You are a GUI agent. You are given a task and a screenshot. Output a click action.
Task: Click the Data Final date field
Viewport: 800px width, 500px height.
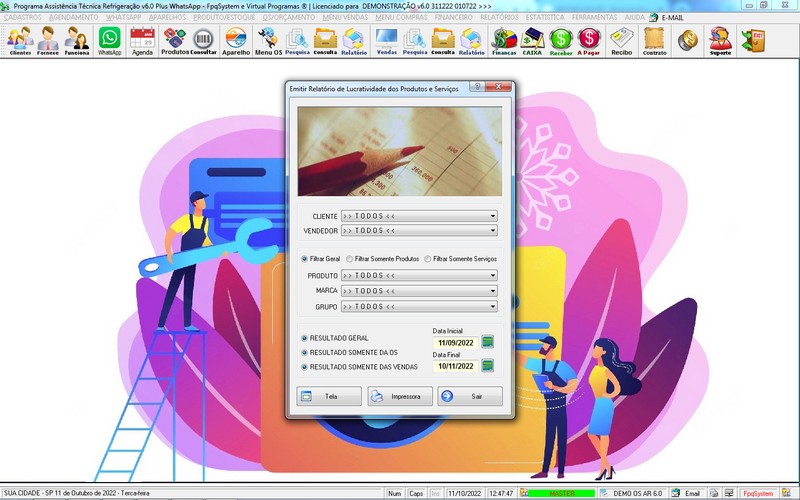[x=455, y=367]
